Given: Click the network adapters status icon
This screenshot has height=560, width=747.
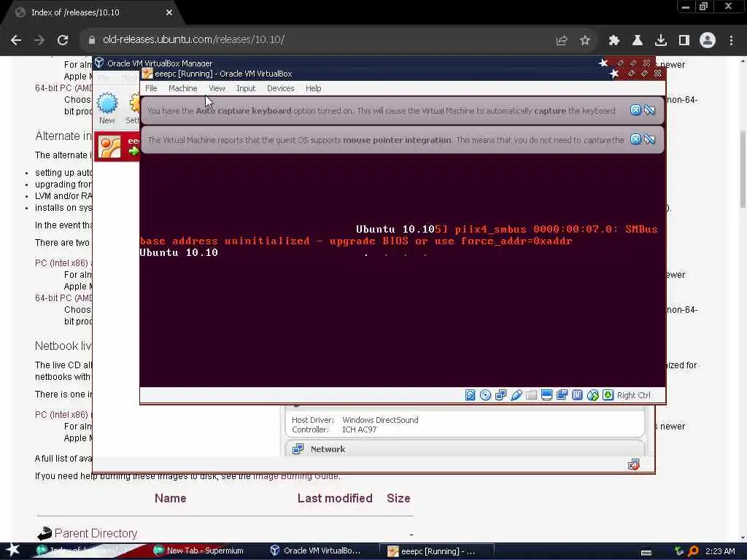Looking at the screenshot, I should [500, 395].
